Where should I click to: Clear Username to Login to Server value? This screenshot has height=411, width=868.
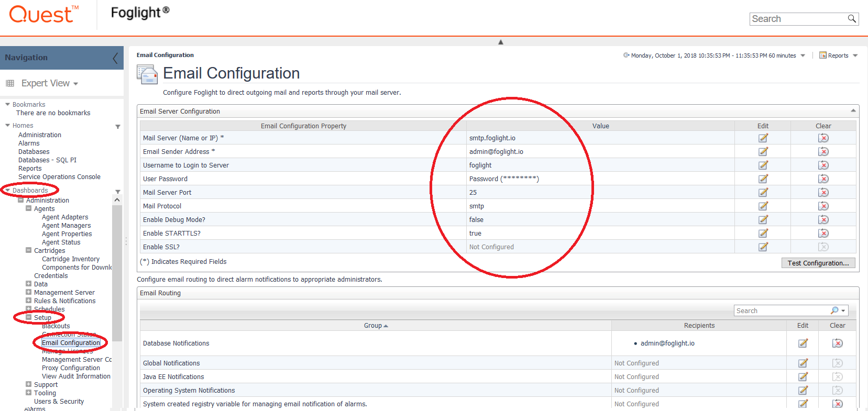pyautogui.click(x=823, y=165)
